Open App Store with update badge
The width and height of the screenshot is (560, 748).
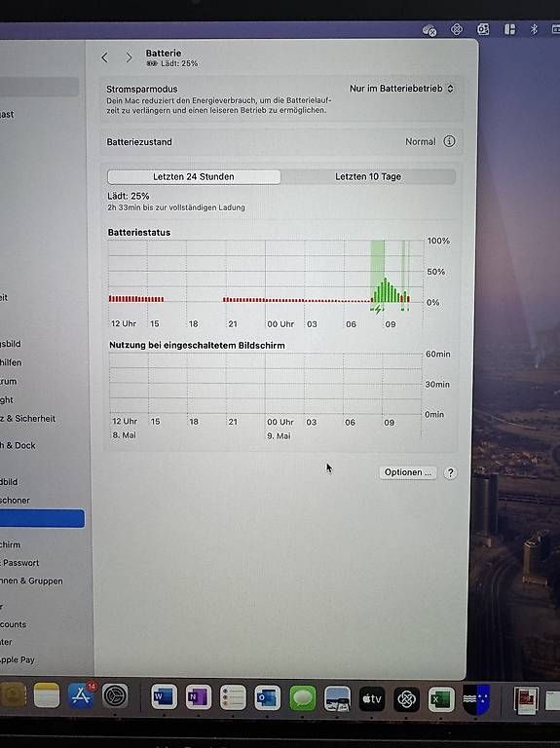[x=81, y=695]
